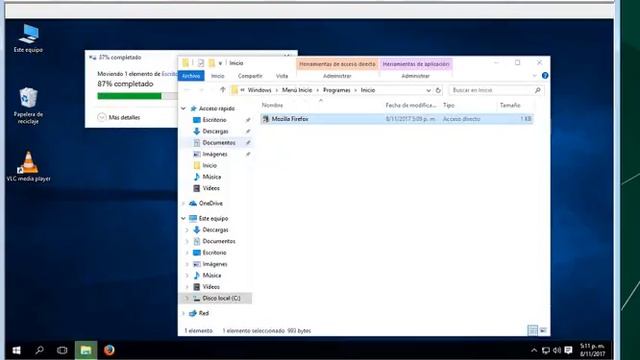Expand the OneDrive tree node
Screen dimensions: 640x360
183,203
